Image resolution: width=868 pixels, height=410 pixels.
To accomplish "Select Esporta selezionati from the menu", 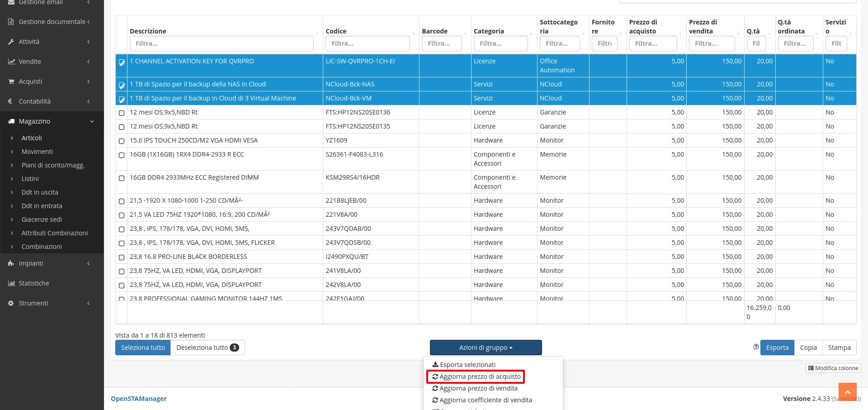I will (467, 365).
